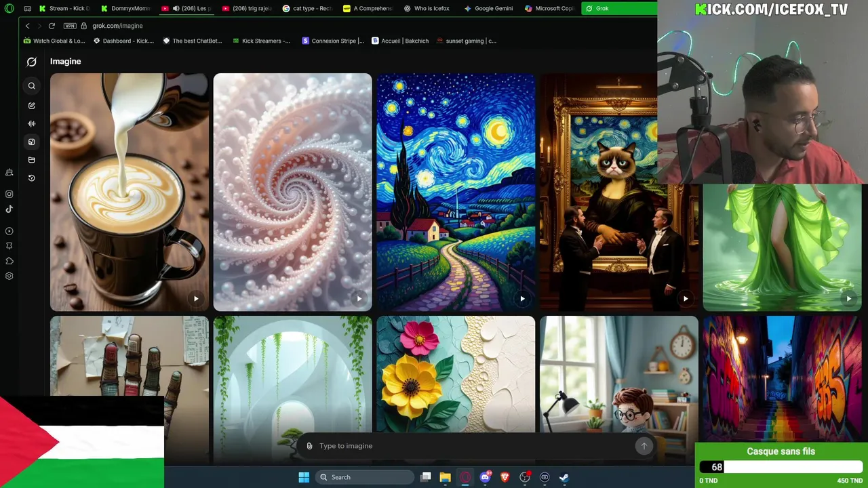The height and width of the screenshot is (488, 868).
Task: Open the Opera menu logo
Action: [x=9, y=8]
